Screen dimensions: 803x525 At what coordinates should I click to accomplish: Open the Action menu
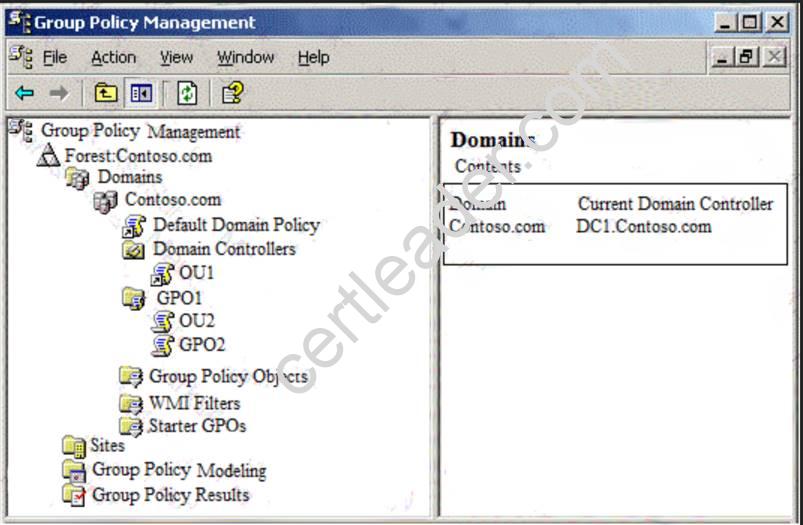click(114, 57)
